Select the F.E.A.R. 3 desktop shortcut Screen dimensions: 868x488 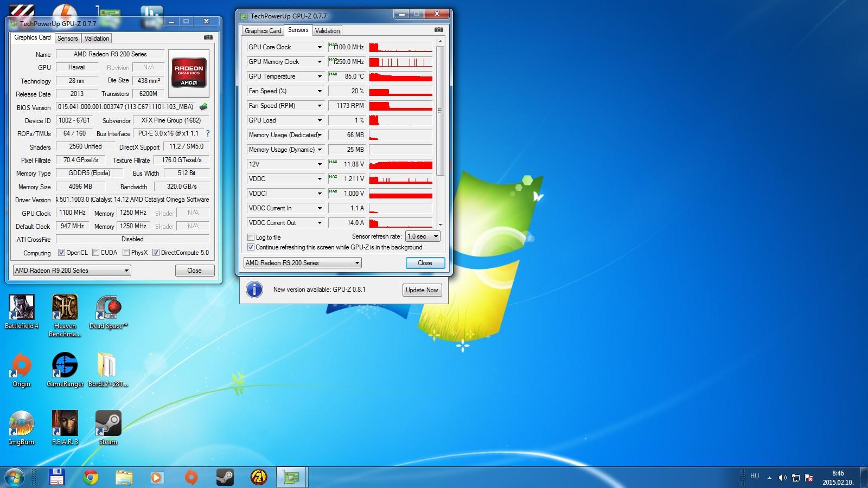(65, 428)
